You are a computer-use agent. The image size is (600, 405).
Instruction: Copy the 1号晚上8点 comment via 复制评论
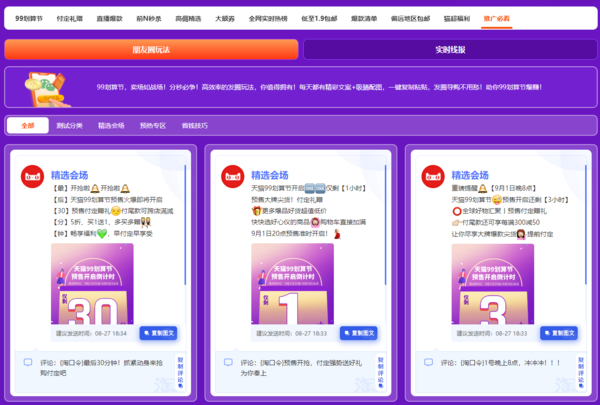point(581,372)
